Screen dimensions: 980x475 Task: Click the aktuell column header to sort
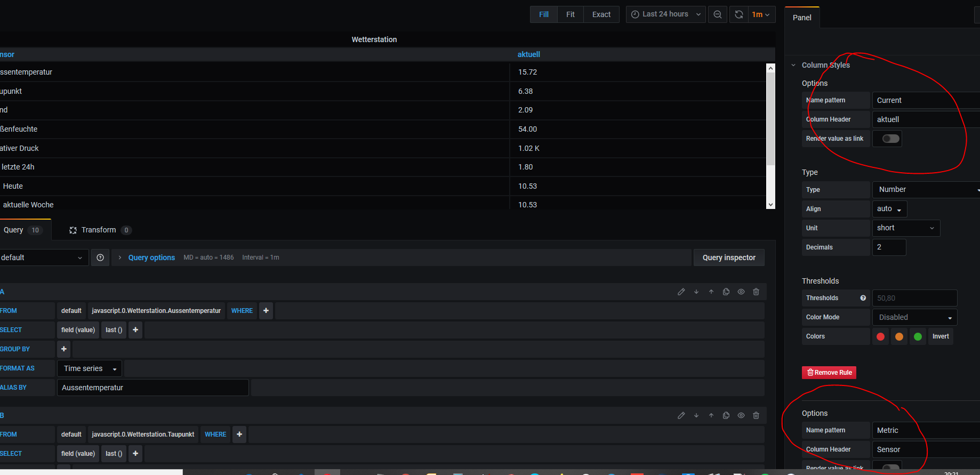pyautogui.click(x=529, y=54)
